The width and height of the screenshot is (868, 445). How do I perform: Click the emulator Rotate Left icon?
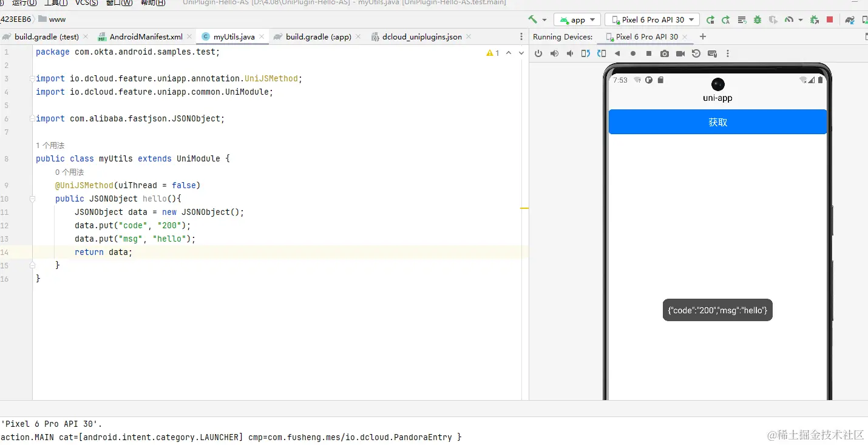586,53
